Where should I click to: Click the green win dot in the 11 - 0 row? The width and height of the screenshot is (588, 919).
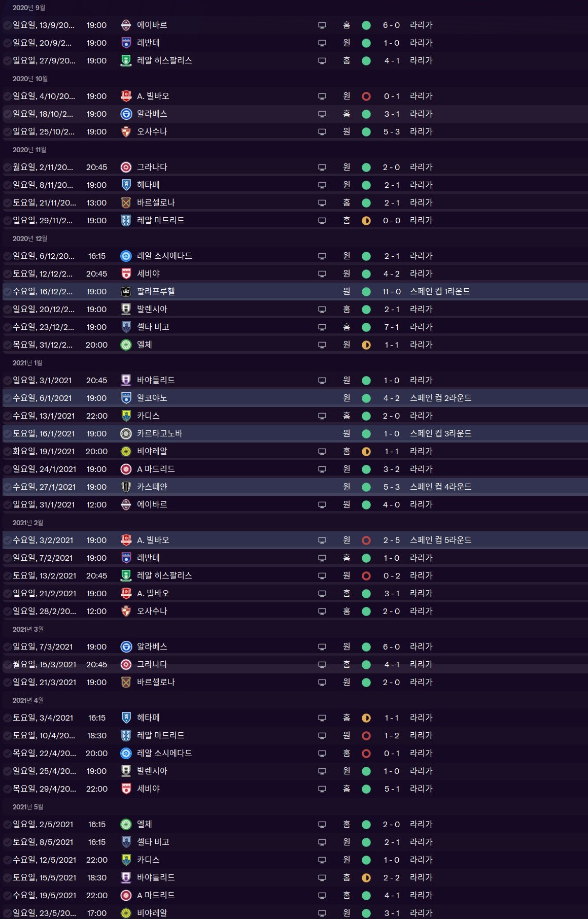tap(366, 291)
